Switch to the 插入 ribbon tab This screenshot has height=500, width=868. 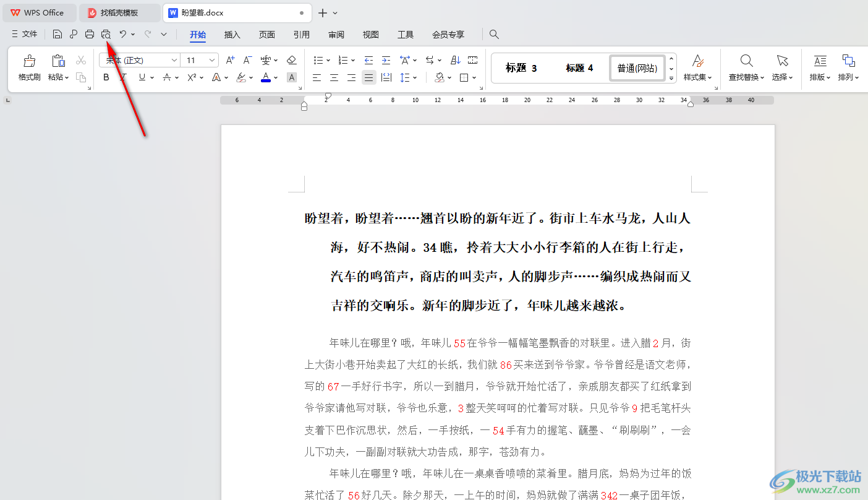coord(232,35)
